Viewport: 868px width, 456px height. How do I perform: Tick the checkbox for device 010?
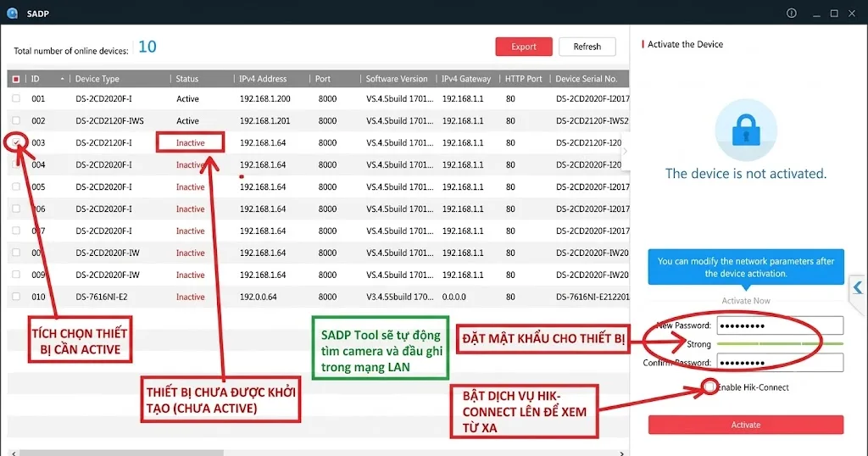pyautogui.click(x=16, y=297)
